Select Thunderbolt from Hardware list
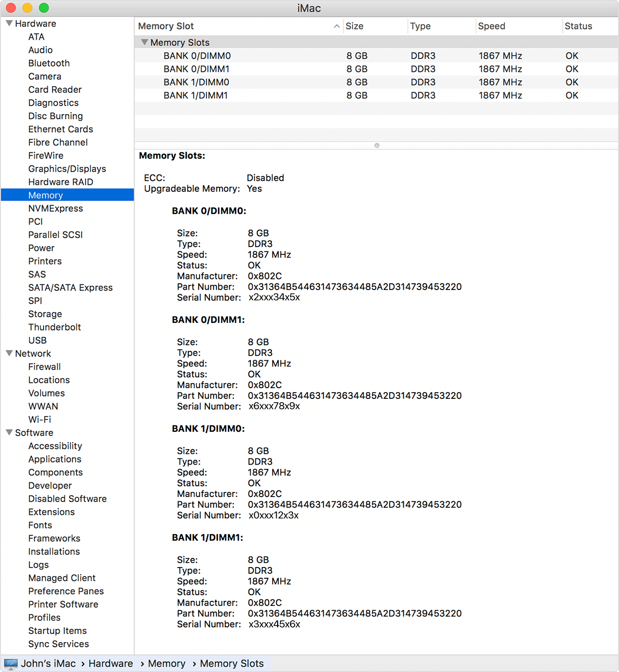 tap(54, 327)
